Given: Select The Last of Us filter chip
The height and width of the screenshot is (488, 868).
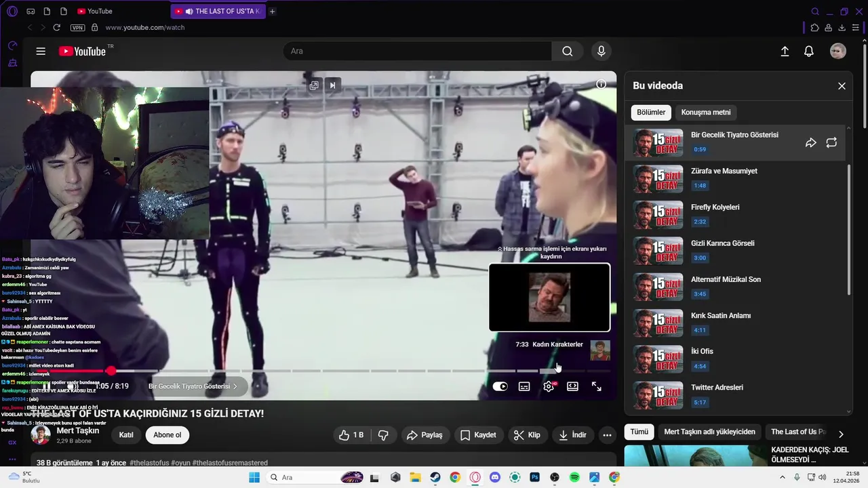Looking at the screenshot, I should click(x=797, y=432).
